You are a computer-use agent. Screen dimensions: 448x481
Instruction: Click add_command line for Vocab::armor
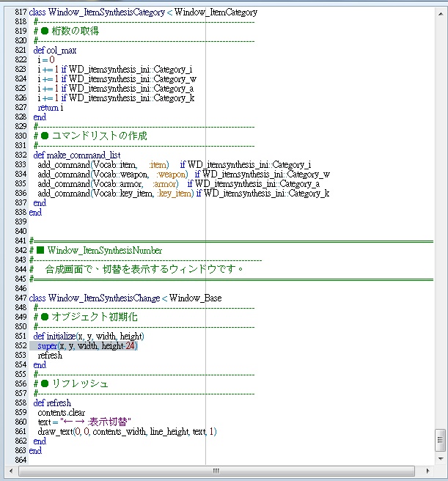(179, 184)
